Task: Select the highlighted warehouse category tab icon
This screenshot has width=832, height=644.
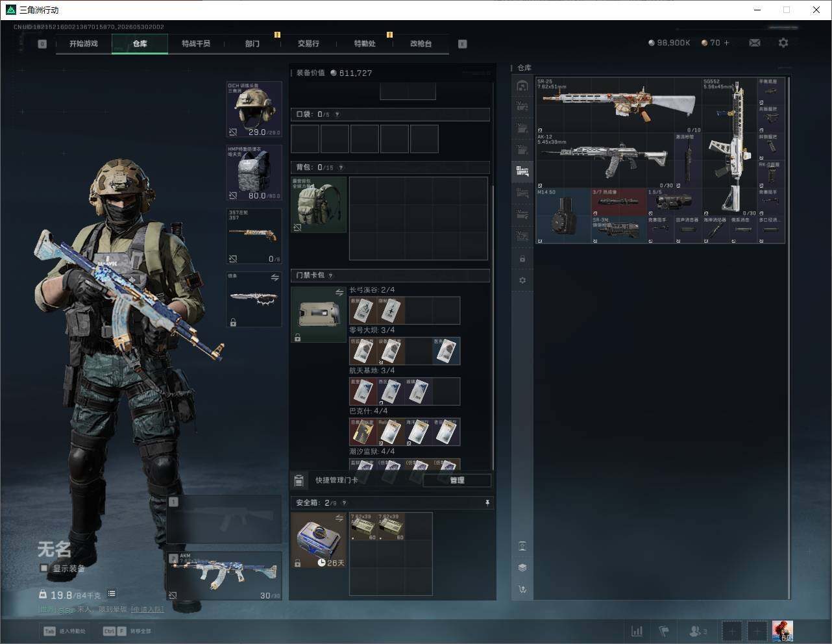Action: point(522,171)
